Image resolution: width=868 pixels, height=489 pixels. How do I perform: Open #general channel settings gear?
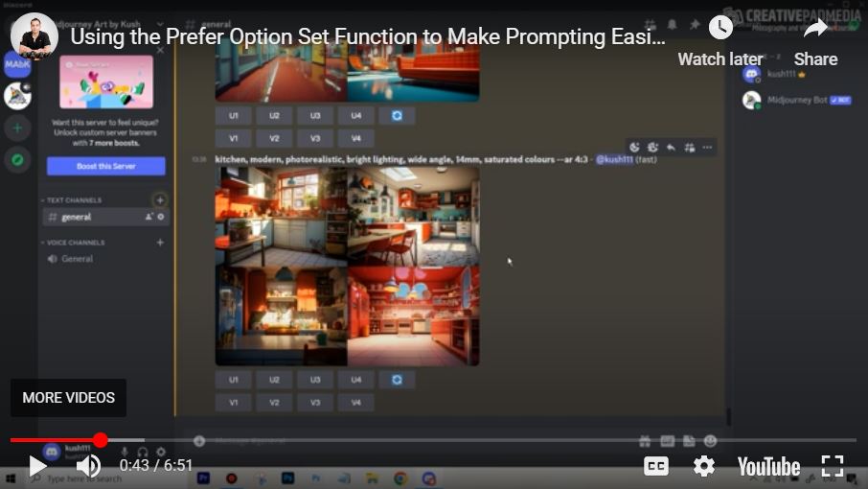click(x=161, y=217)
